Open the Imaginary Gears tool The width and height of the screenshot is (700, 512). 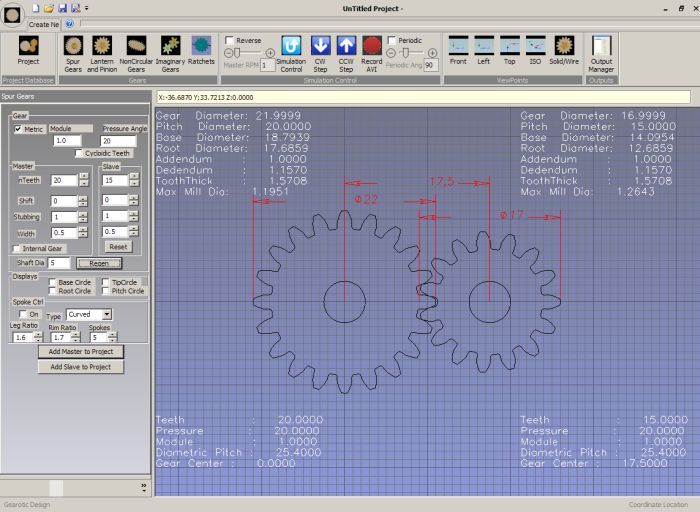[x=171, y=54]
